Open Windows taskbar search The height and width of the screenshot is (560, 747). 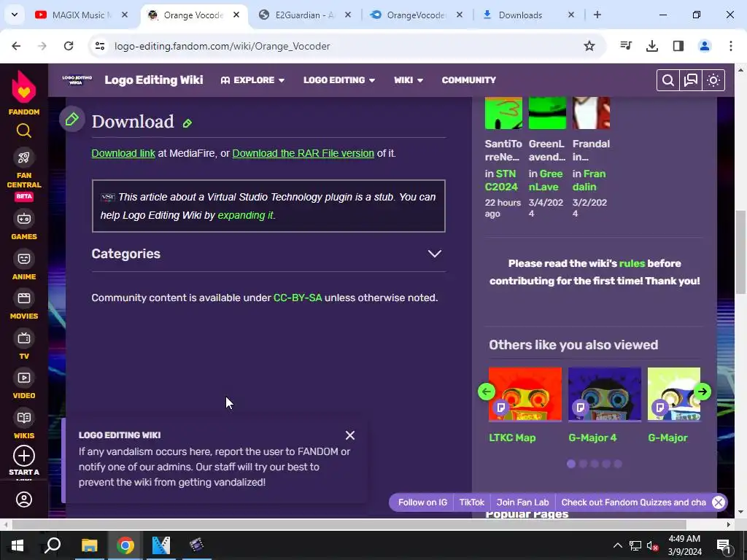click(x=53, y=545)
